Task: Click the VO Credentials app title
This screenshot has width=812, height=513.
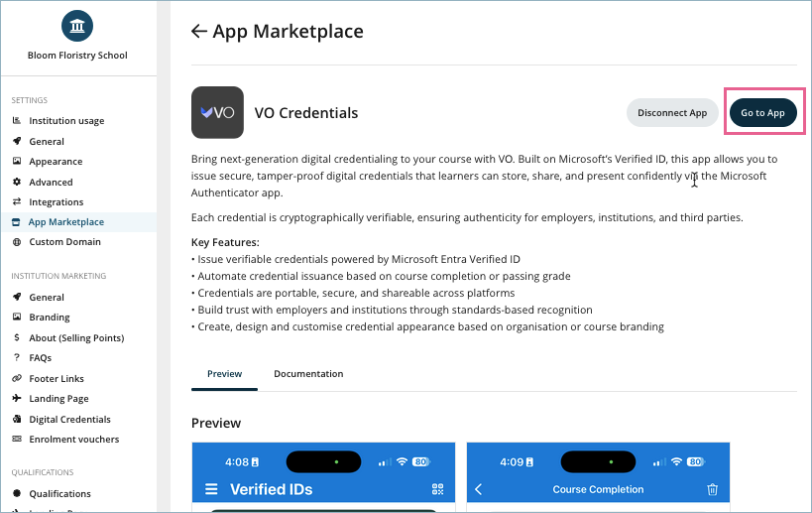Action: [x=306, y=112]
